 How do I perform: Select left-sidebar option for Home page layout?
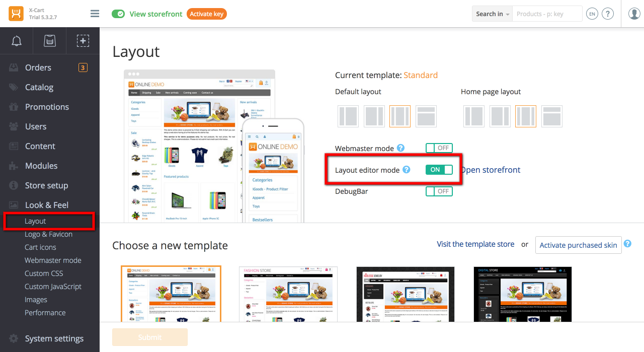pyautogui.click(x=474, y=116)
